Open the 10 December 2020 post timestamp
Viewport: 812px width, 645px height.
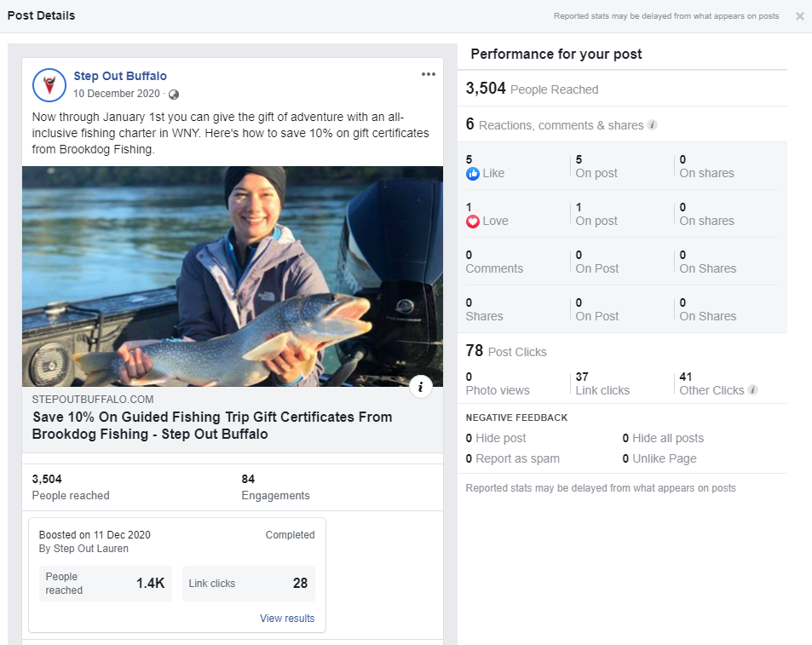(117, 94)
